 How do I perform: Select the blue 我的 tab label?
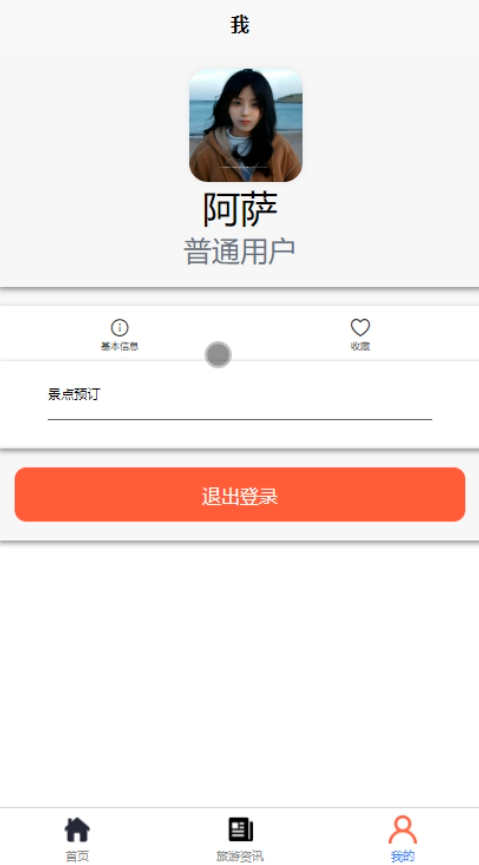click(403, 856)
